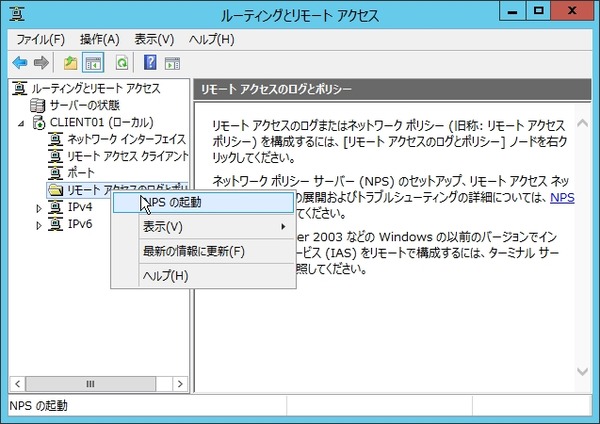Click tree pane horizontal scrollbar left arrow
The image size is (600, 424).
(18, 384)
